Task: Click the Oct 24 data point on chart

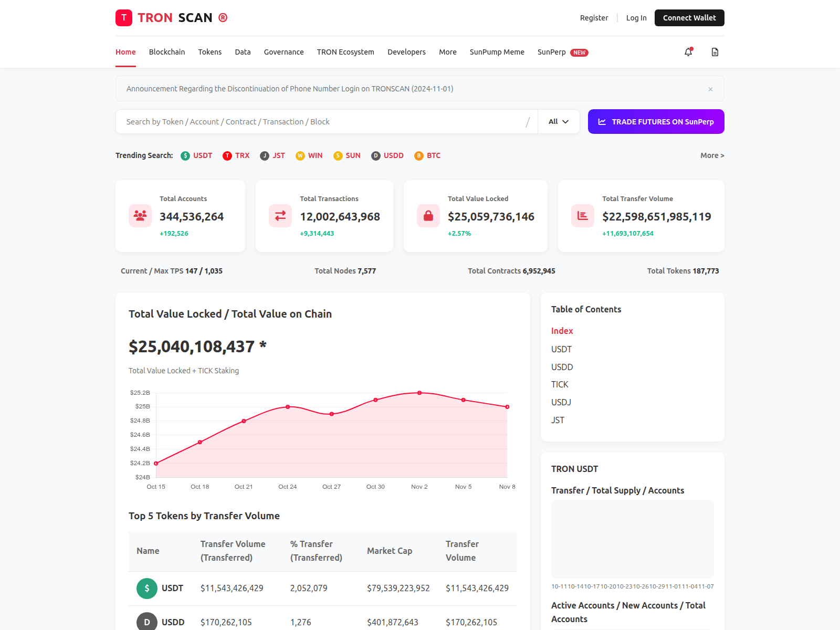Action: click(x=288, y=407)
